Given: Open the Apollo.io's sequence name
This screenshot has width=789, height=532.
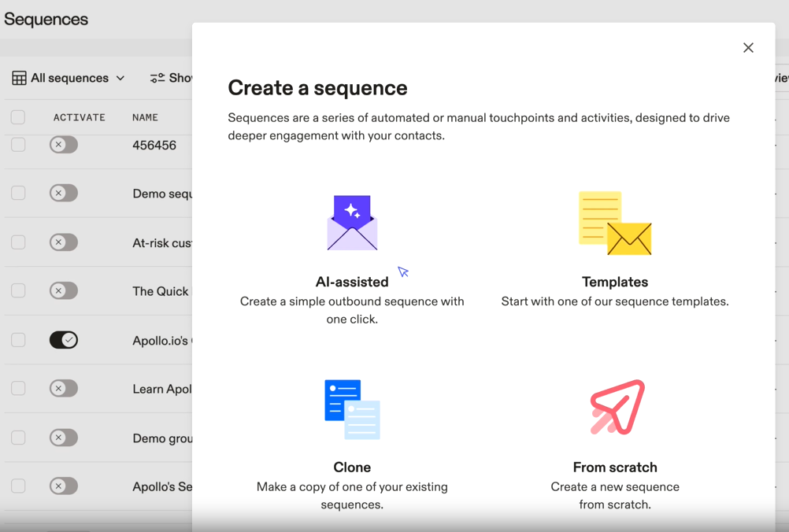Looking at the screenshot, I should pyautogui.click(x=161, y=341).
